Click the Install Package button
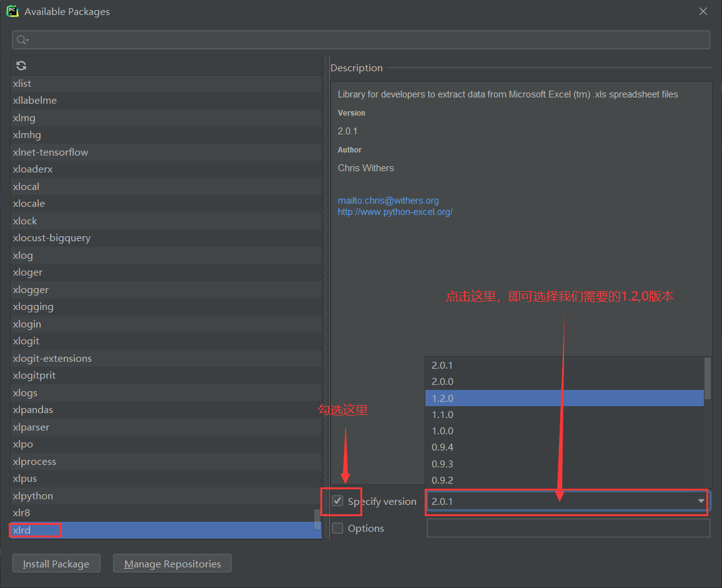 coord(56,564)
